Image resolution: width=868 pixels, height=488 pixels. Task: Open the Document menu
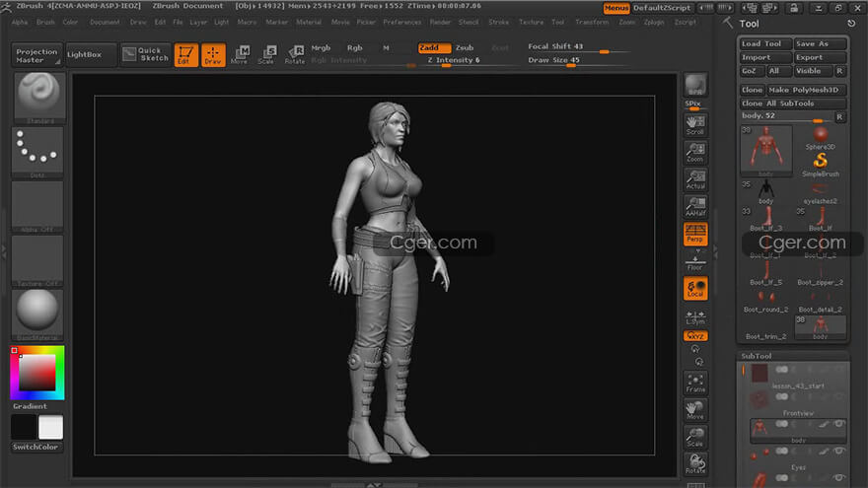pyautogui.click(x=105, y=22)
